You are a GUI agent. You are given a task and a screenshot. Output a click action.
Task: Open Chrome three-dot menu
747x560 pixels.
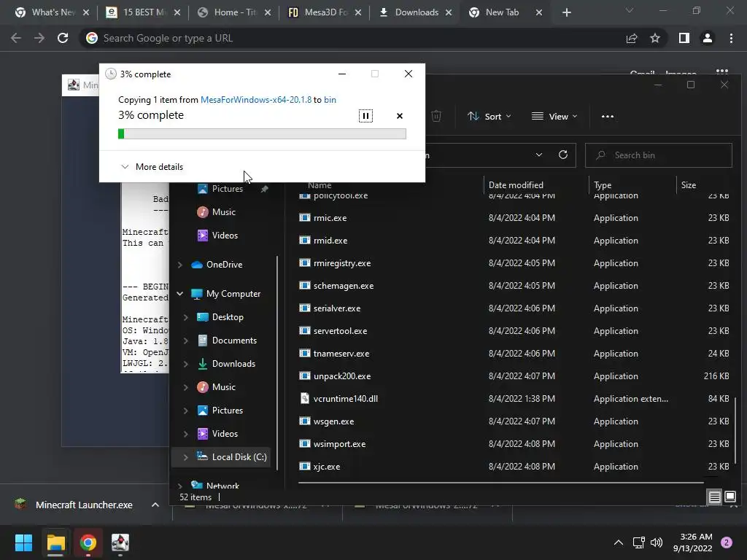(731, 38)
